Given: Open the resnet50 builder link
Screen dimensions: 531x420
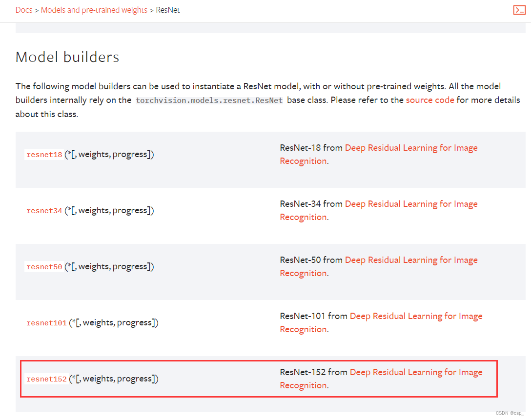Looking at the screenshot, I should (44, 267).
